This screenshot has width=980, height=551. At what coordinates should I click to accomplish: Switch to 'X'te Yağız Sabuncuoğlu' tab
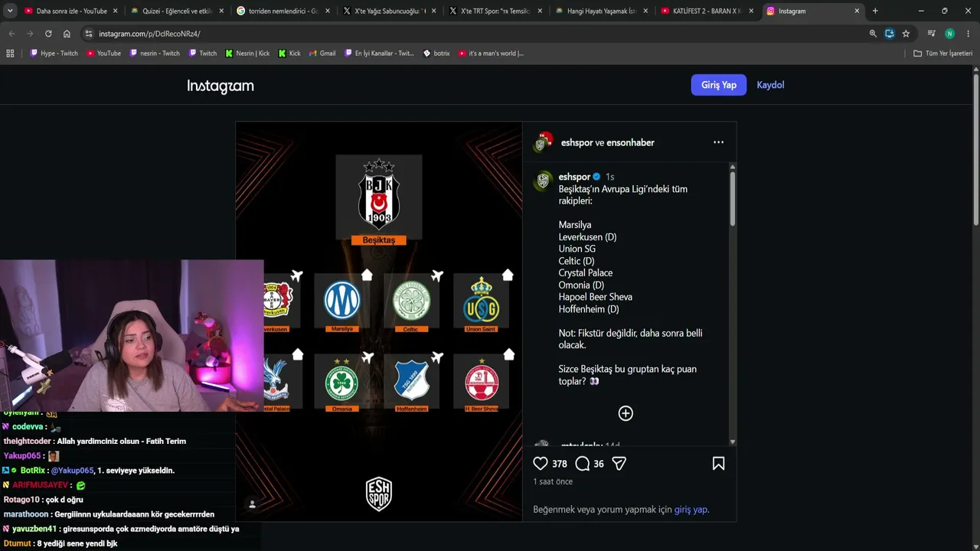click(x=387, y=11)
